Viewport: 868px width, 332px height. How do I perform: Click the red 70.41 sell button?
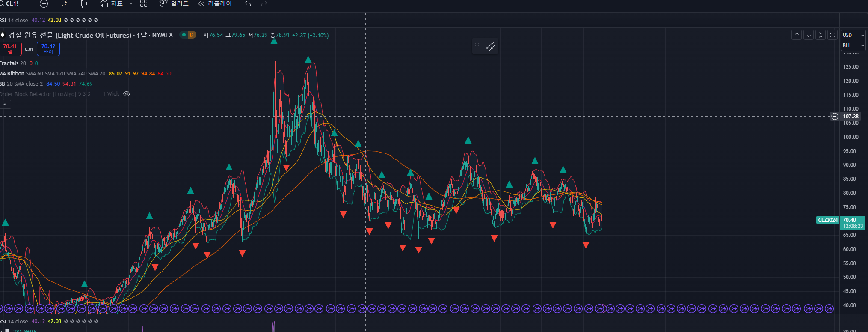pos(10,49)
